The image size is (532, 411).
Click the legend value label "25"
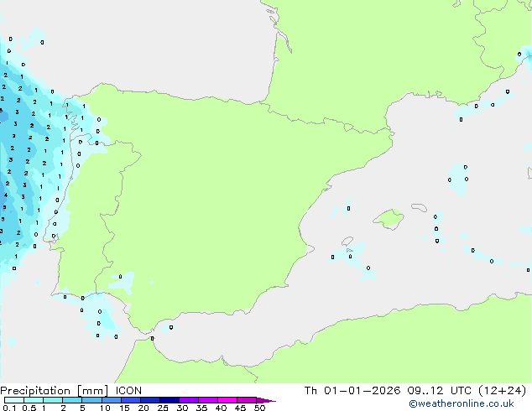point(163,408)
